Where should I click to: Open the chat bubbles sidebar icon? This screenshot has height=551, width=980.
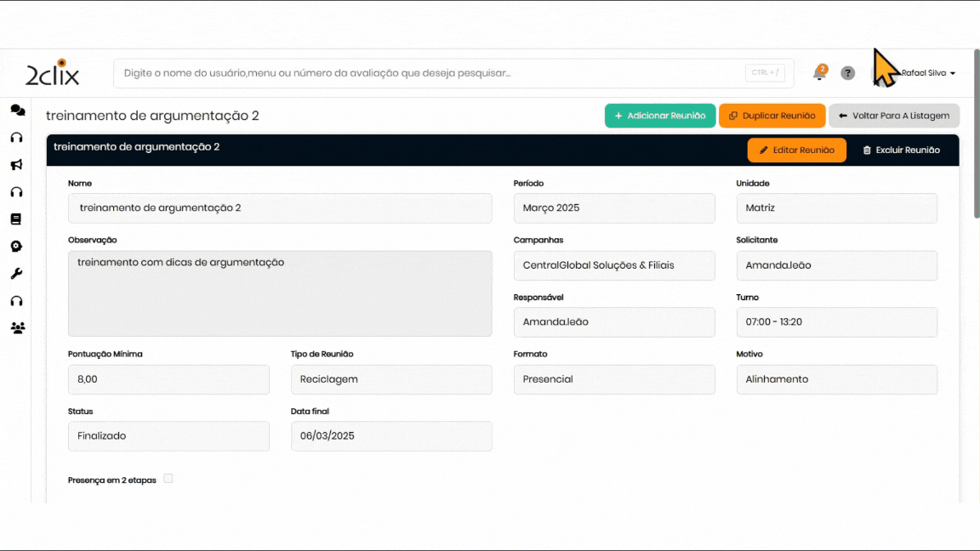[17, 111]
